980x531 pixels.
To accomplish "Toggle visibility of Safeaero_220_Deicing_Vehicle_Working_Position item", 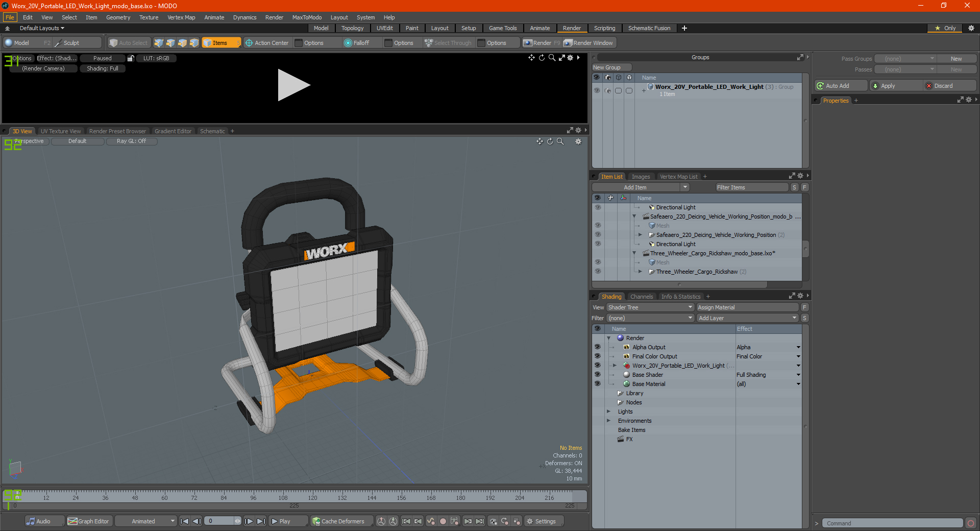I will tap(598, 235).
